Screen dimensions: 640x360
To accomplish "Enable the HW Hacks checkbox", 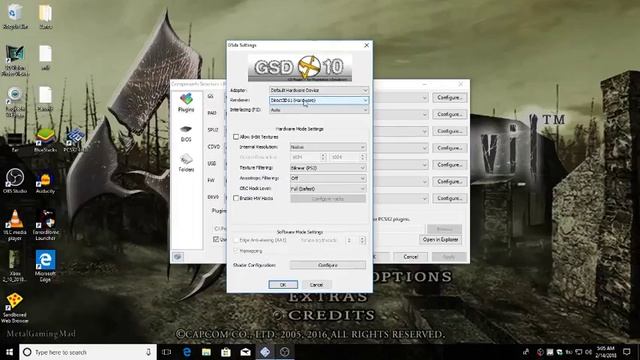I will click(236, 198).
